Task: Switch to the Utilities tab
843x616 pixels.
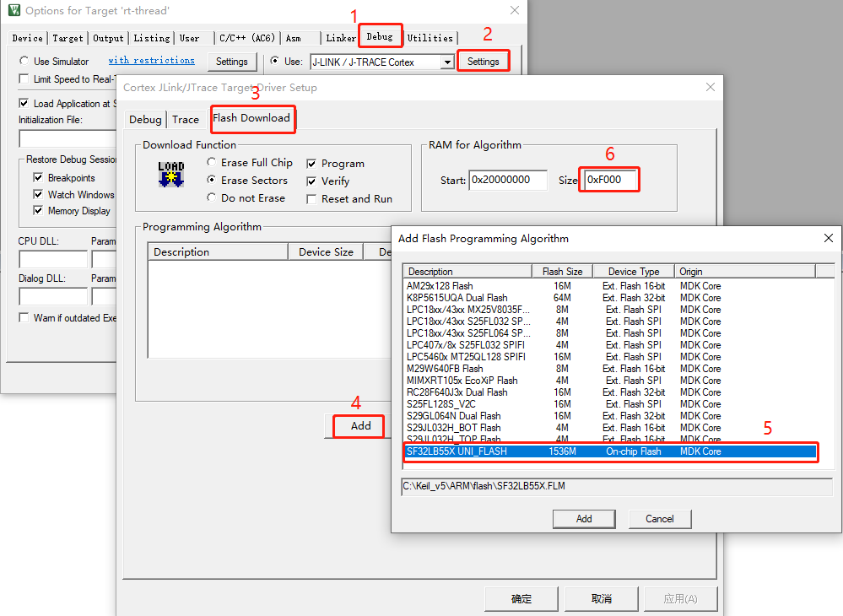Action: coord(430,38)
